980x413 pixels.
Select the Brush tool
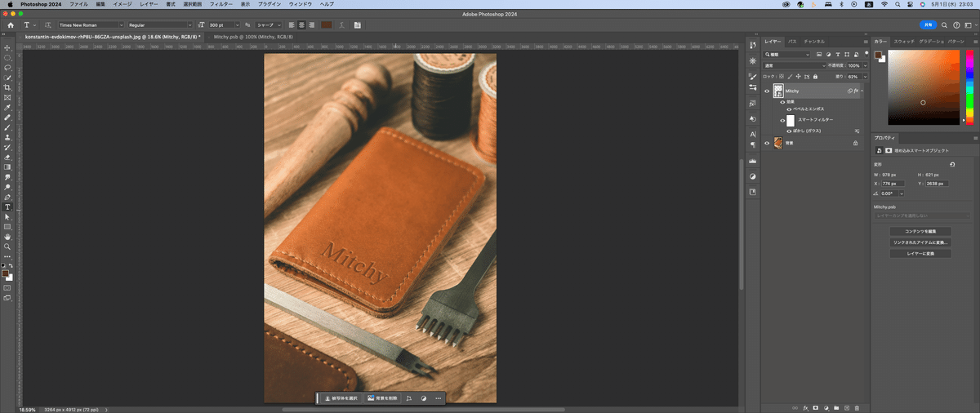click(7, 127)
